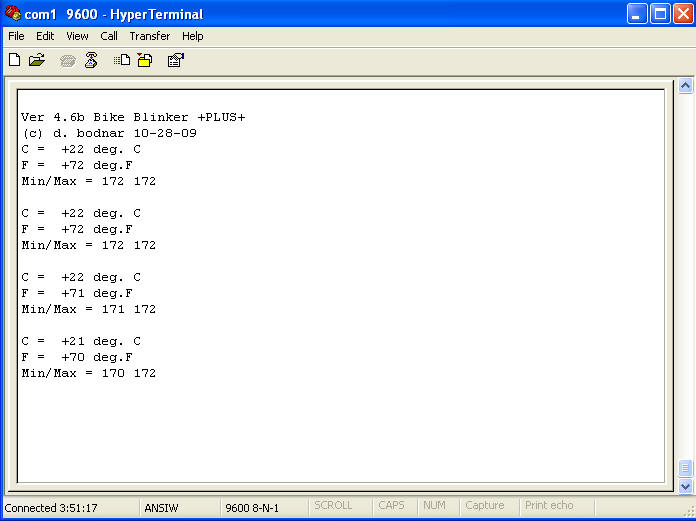Open the Call menu

click(x=109, y=36)
